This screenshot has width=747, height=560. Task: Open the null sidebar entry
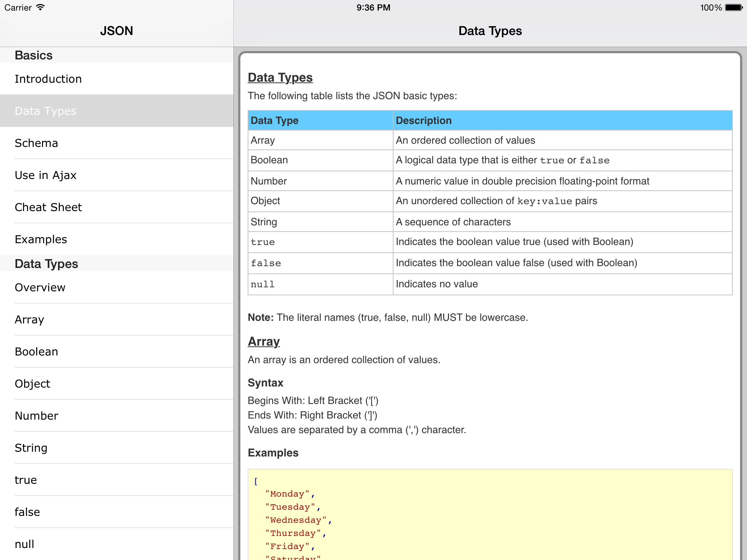tap(24, 544)
